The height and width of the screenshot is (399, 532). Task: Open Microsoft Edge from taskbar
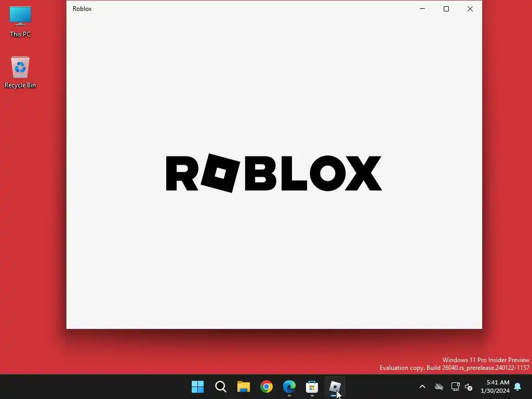[289, 387]
